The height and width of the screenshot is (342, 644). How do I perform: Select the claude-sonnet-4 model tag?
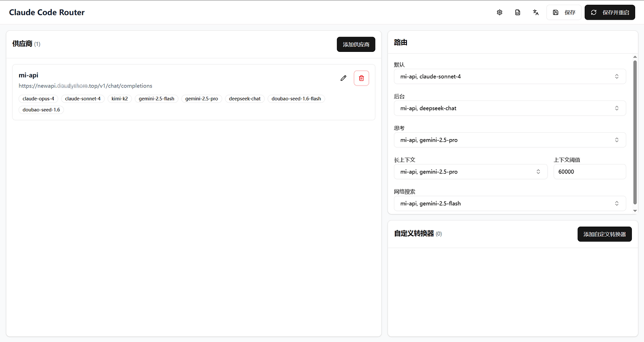[x=83, y=99]
